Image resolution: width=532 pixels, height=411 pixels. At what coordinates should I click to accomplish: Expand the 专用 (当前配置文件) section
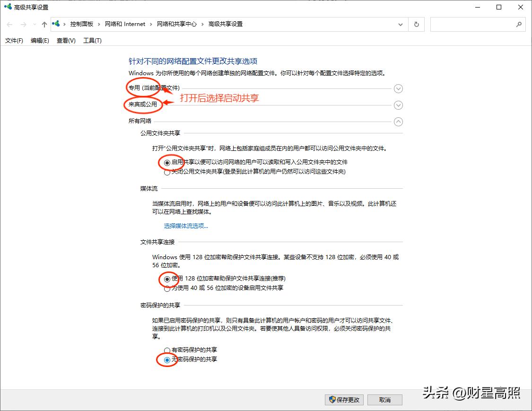tap(398, 88)
